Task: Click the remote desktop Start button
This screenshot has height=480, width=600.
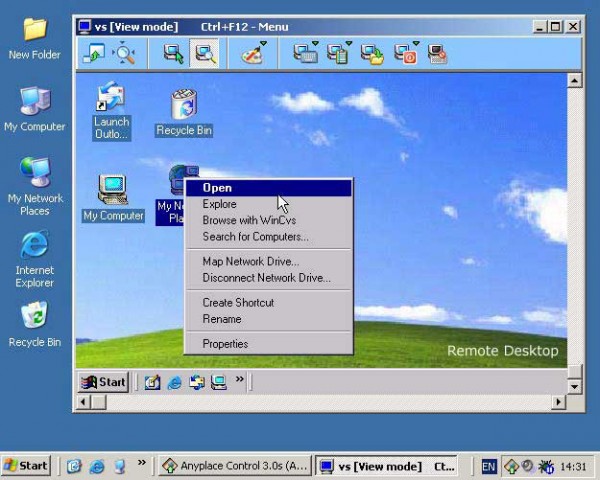Action: click(103, 382)
